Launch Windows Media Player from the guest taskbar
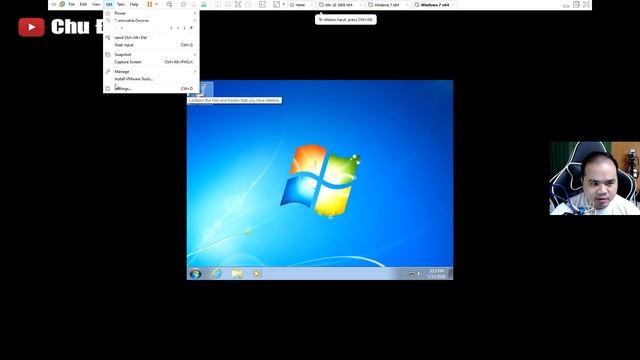Viewport: 640px width, 360px height. pos(257,273)
